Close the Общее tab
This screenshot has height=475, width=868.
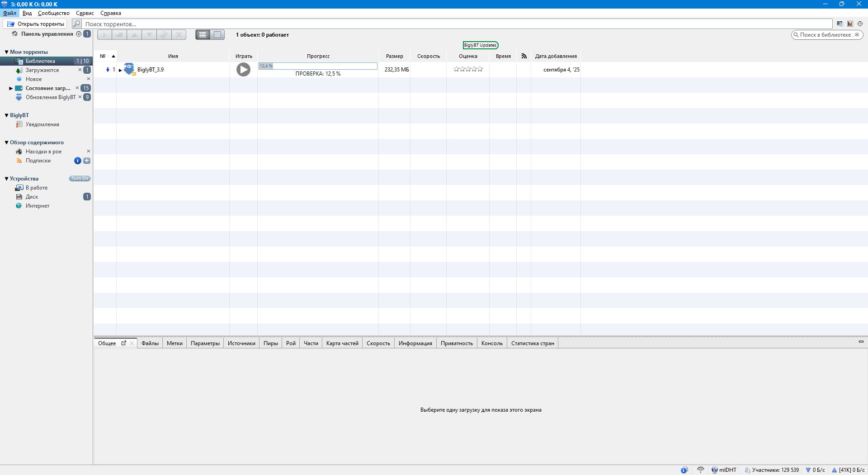[x=132, y=343]
